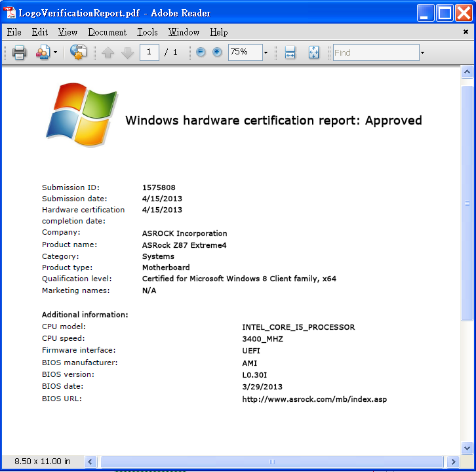Click the page number field

[149, 52]
